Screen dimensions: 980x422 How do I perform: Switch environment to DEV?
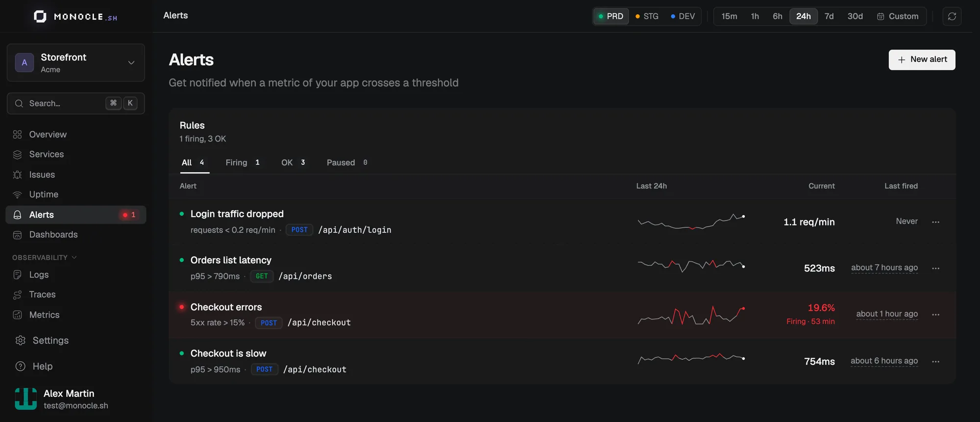683,16
